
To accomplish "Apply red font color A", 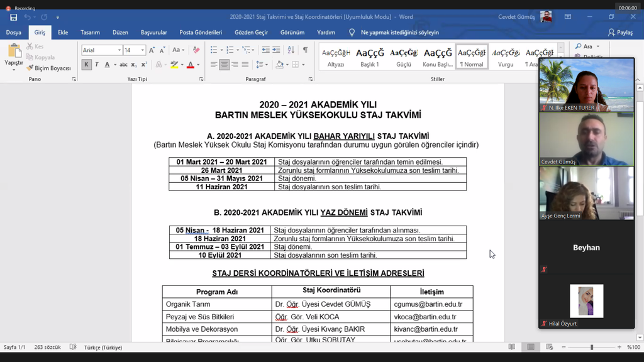I will point(190,65).
